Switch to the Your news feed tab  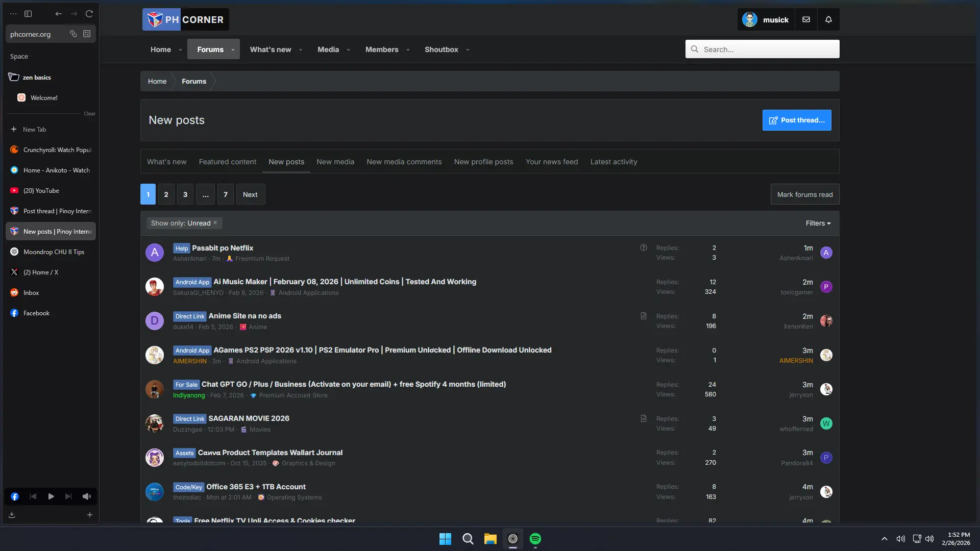[x=552, y=162]
